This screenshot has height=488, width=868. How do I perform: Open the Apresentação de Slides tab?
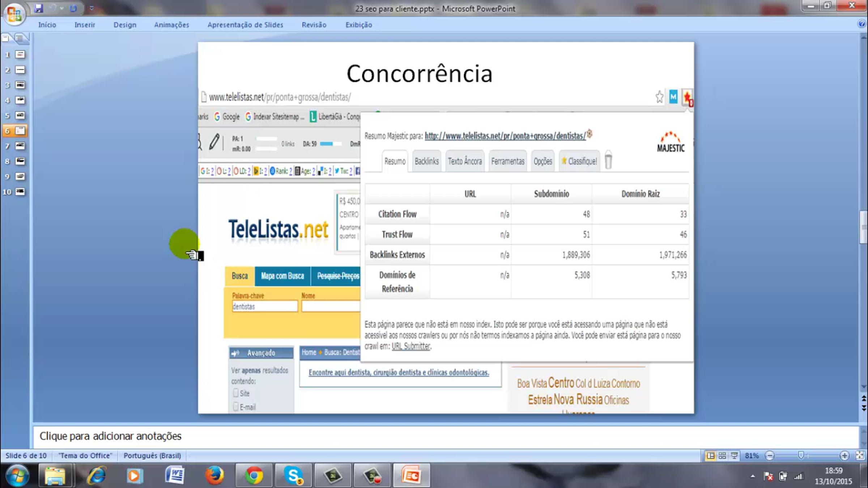coord(245,25)
